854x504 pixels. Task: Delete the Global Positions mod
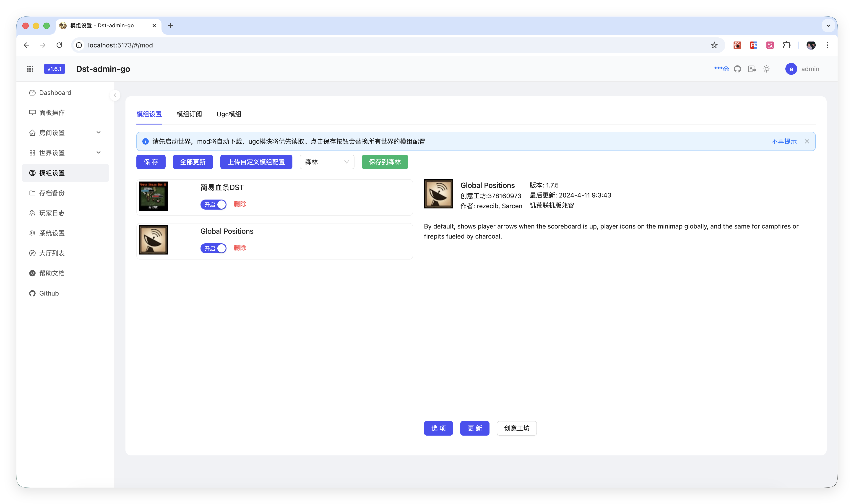pos(240,248)
